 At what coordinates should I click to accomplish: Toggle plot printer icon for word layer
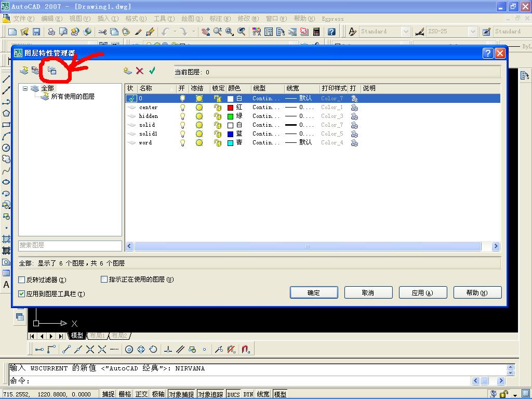coord(354,143)
